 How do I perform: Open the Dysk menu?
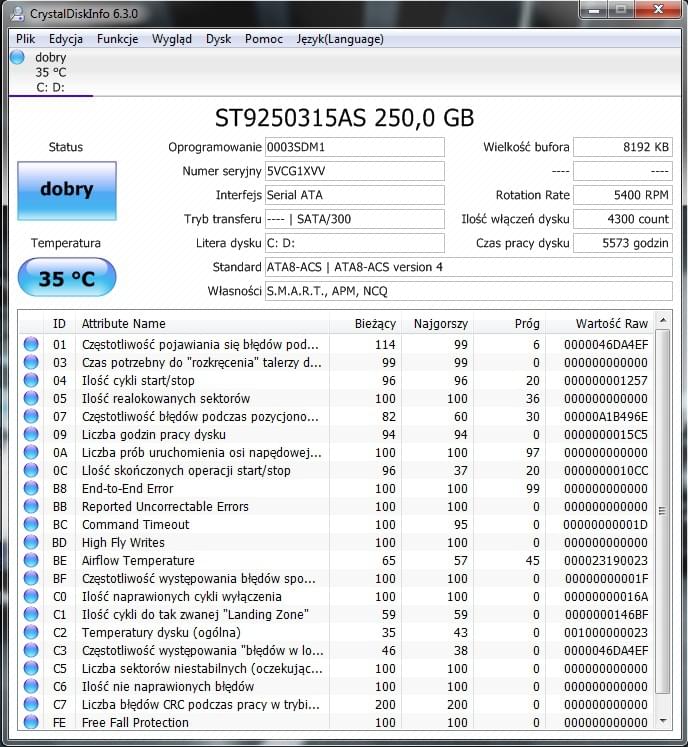point(218,39)
